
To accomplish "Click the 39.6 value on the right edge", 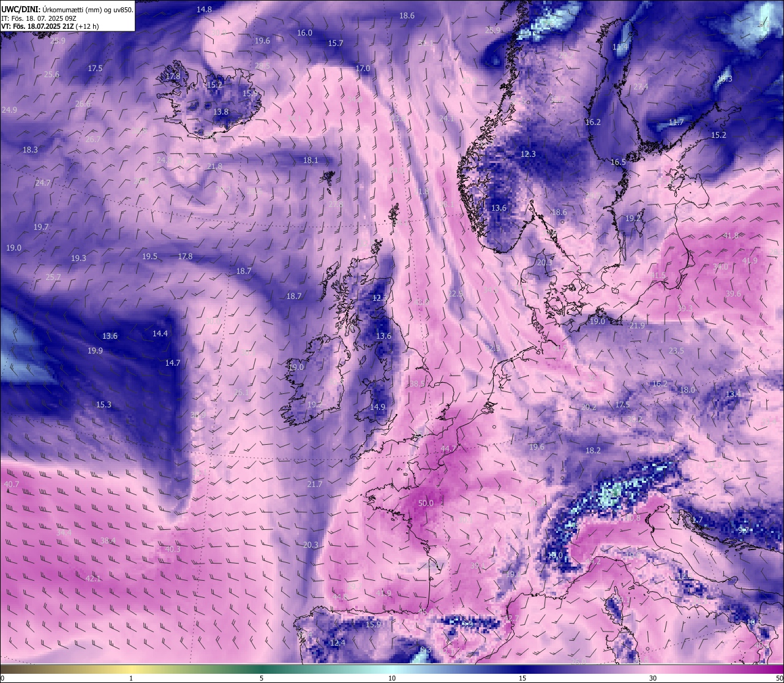I will coord(733,294).
